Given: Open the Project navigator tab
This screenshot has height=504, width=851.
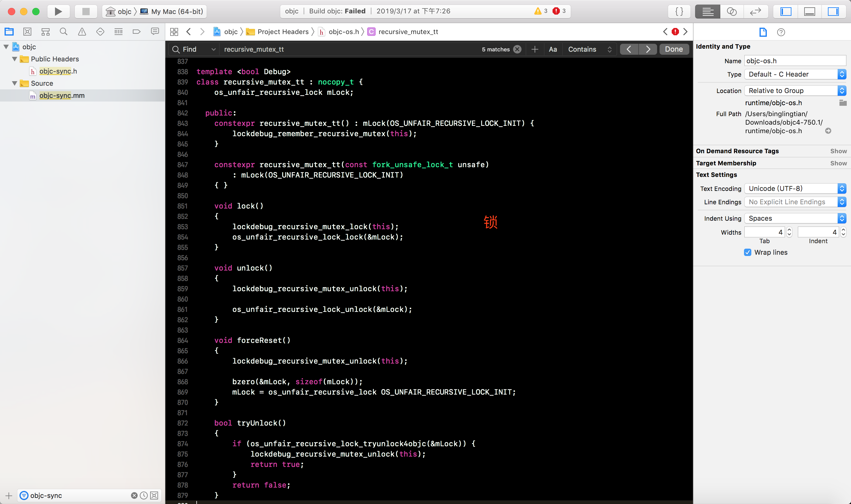Looking at the screenshot, I should (x=9, y=32).
